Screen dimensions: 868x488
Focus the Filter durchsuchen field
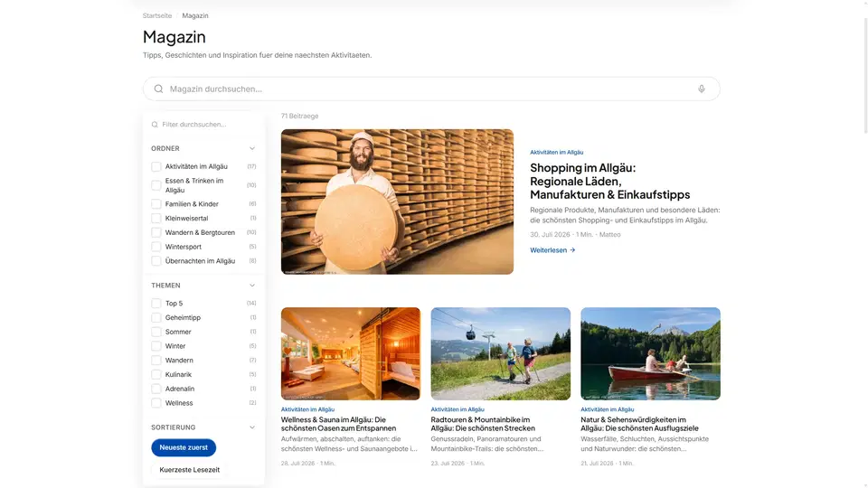click(203, 125)
